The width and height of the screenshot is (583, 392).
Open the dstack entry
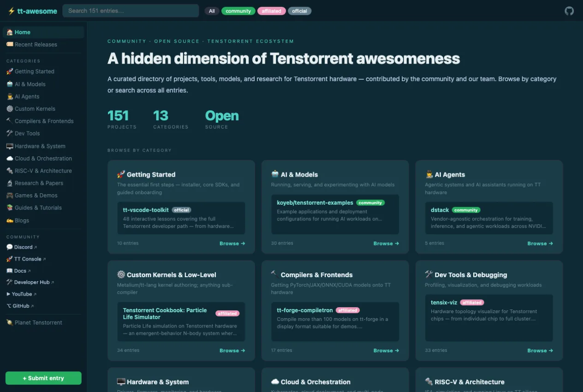(x=440, y=210)
